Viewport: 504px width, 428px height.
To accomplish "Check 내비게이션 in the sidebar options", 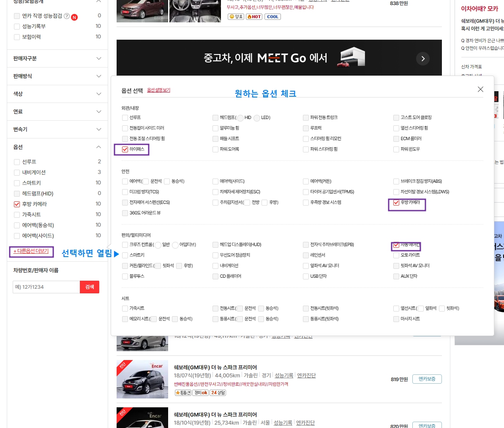I will [17, 172].
